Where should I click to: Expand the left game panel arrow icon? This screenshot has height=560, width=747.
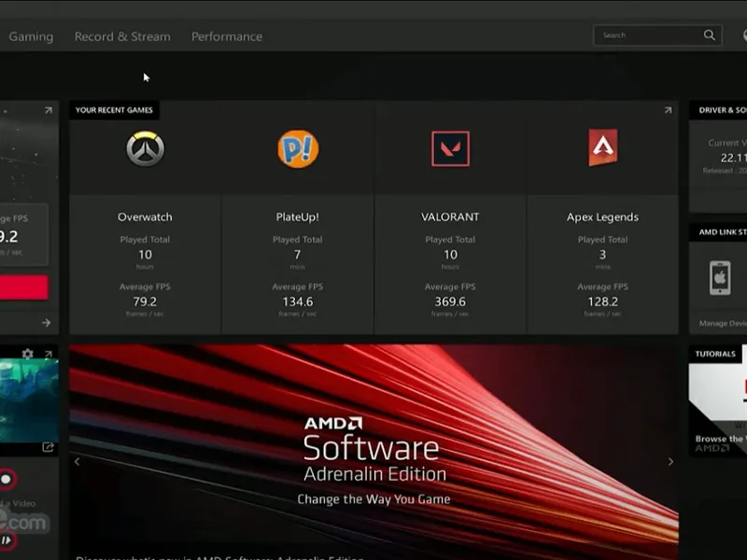tap(49, 110)
